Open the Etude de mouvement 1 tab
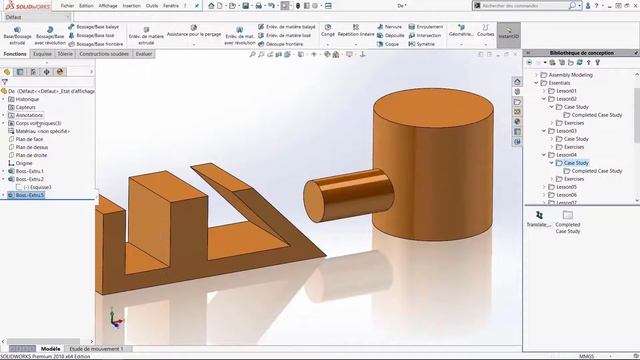 96,349
